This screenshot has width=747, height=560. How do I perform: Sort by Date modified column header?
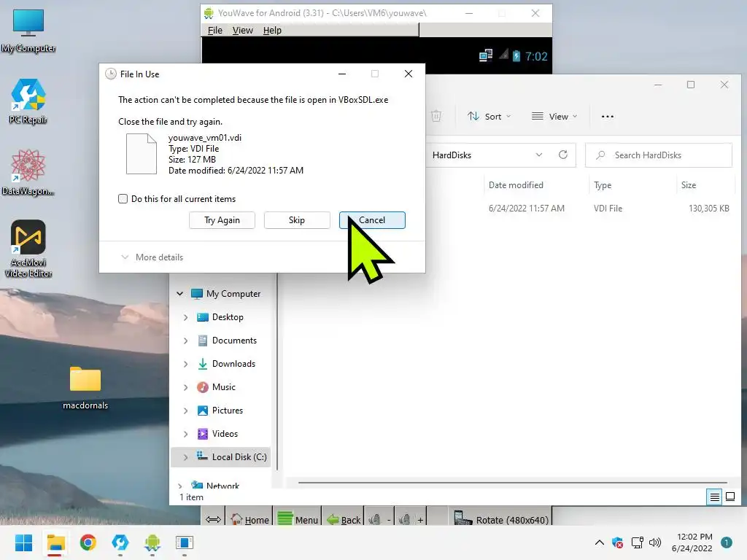pyautogui.click(x=516, y=184)
